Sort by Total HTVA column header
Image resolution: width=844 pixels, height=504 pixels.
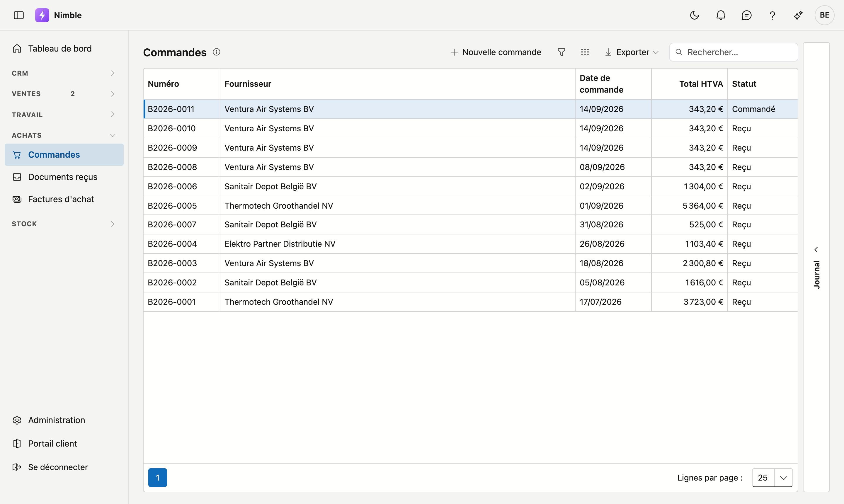tap(690, 84)
